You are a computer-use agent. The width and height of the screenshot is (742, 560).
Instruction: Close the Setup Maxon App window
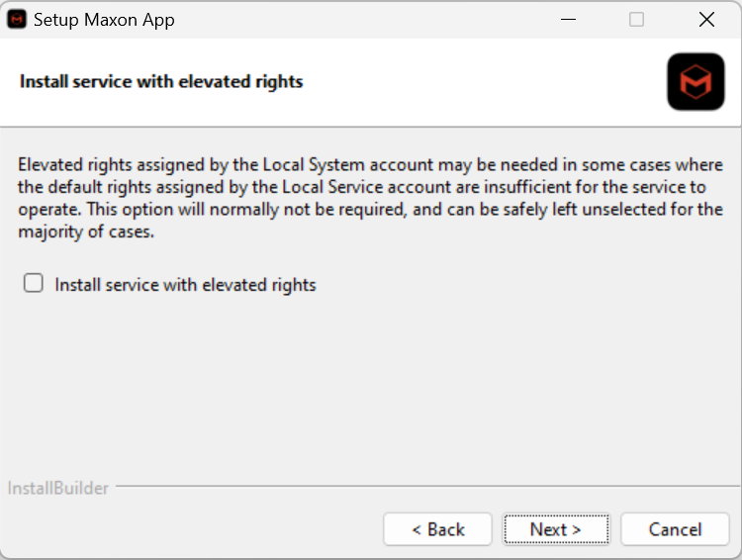[706, 20]
